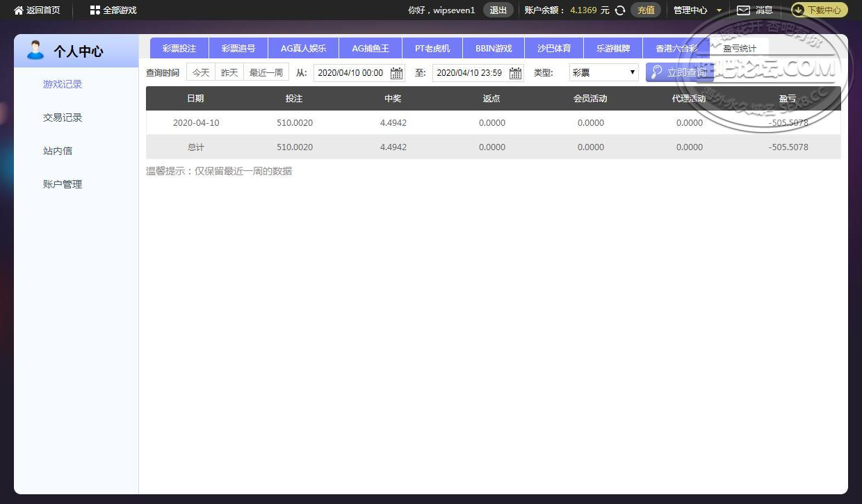
Task: Click 4.4942 in the 总计 row
Action: pos(393,147)
